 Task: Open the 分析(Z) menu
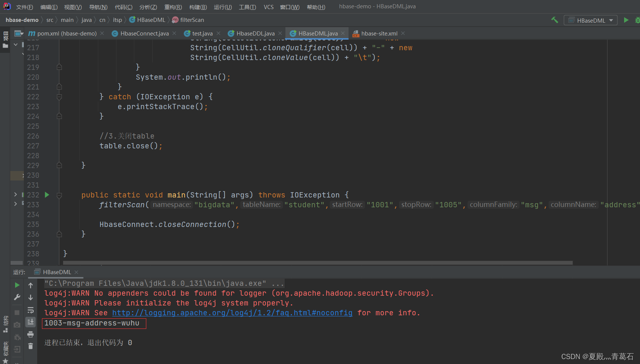point(148,7)
